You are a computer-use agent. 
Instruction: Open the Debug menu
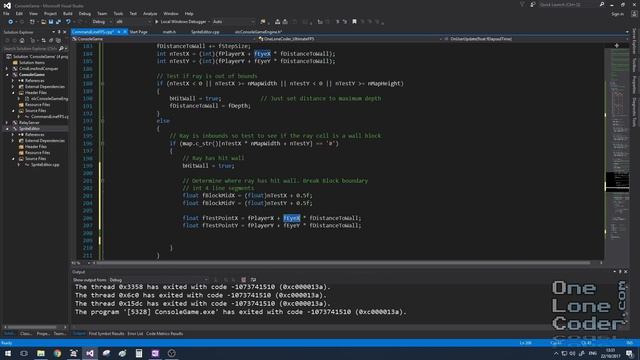pyautogui.click(x=84, y=13)
